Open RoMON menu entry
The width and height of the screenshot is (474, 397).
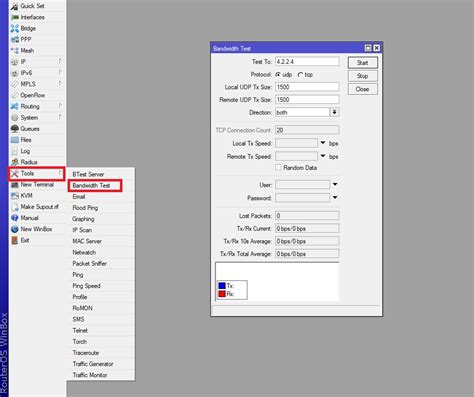pos(82,308)
